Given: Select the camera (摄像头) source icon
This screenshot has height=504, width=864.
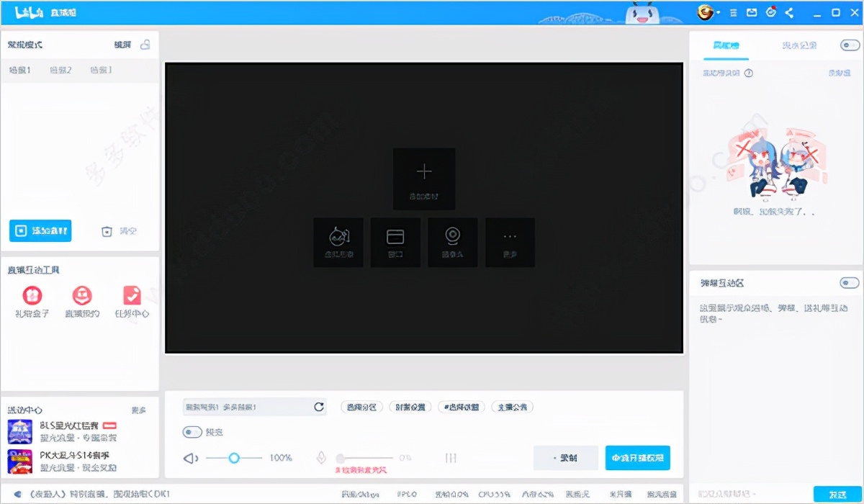Looking at the screenshot, I should pos(453,242).
